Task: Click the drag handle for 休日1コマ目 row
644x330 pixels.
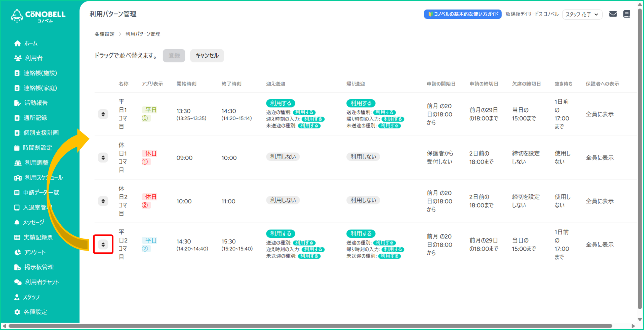Action: [x=103, y=158]
